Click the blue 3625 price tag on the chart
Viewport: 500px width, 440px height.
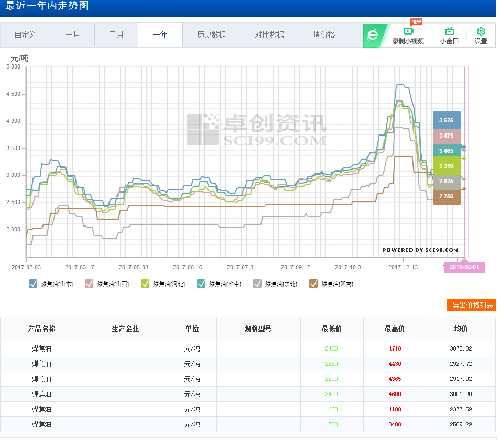(447, 120)
